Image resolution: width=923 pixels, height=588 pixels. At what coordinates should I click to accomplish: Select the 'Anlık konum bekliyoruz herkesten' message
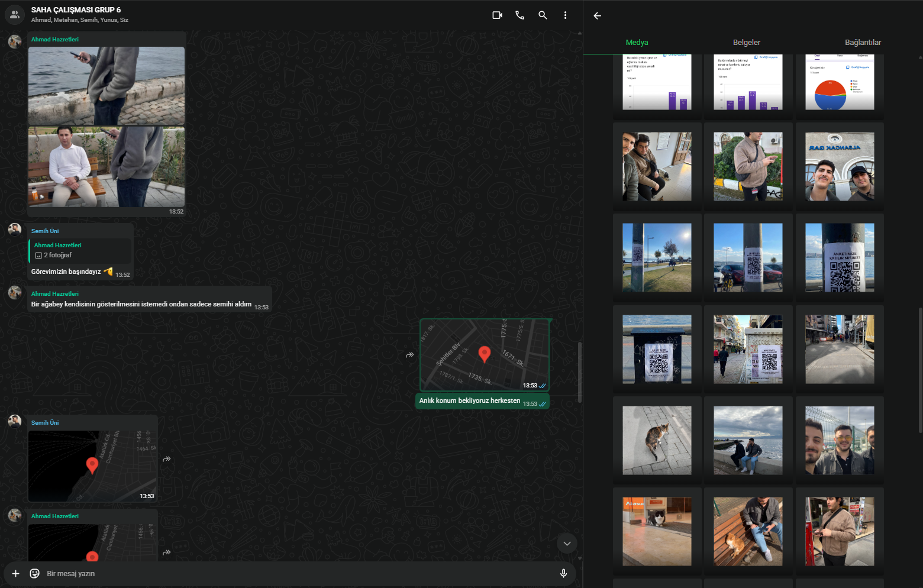(x=470, y=400)
